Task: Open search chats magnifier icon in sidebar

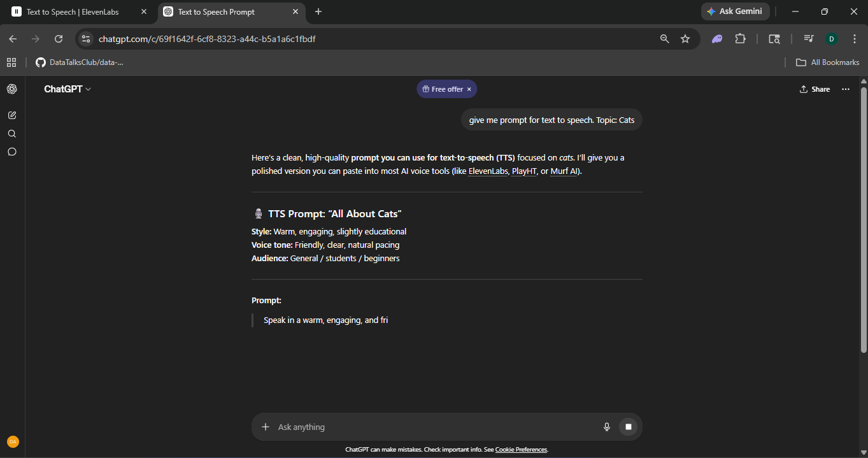Action: click(11, 134)
